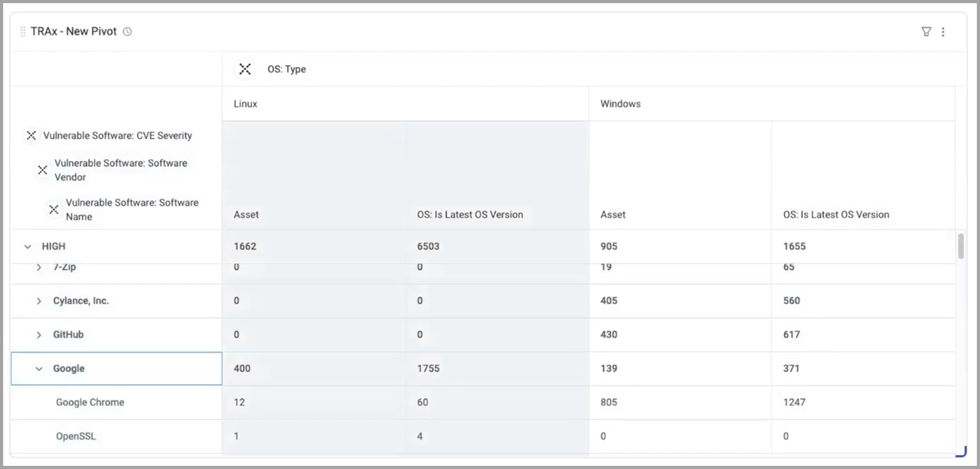Remove the Software Name row grouping

54,209
